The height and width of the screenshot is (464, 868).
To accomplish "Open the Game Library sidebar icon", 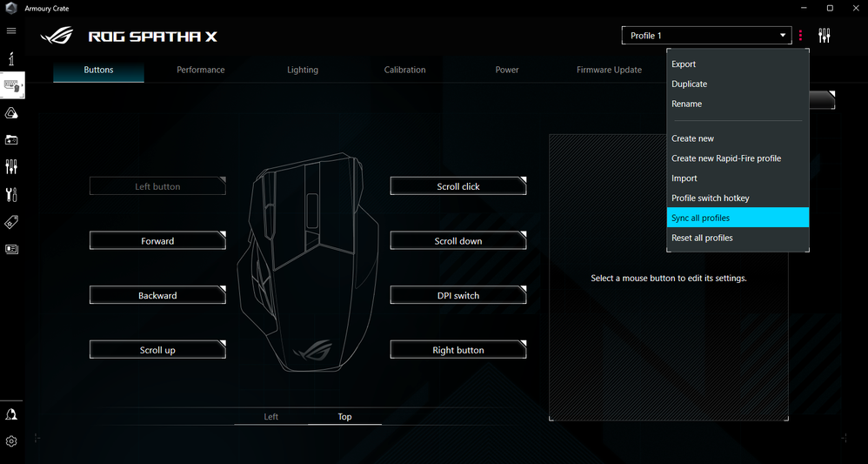I will pos(11,139).
